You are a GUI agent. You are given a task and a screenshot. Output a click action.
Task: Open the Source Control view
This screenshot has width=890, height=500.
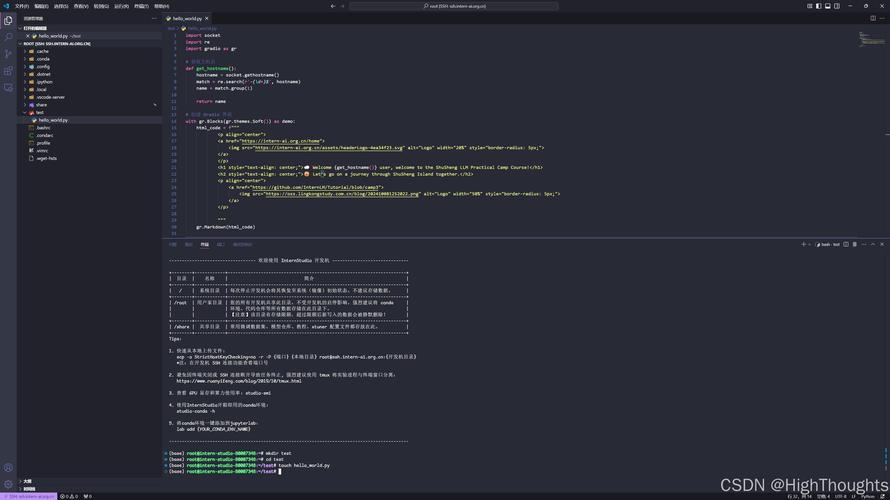[8, 53]
